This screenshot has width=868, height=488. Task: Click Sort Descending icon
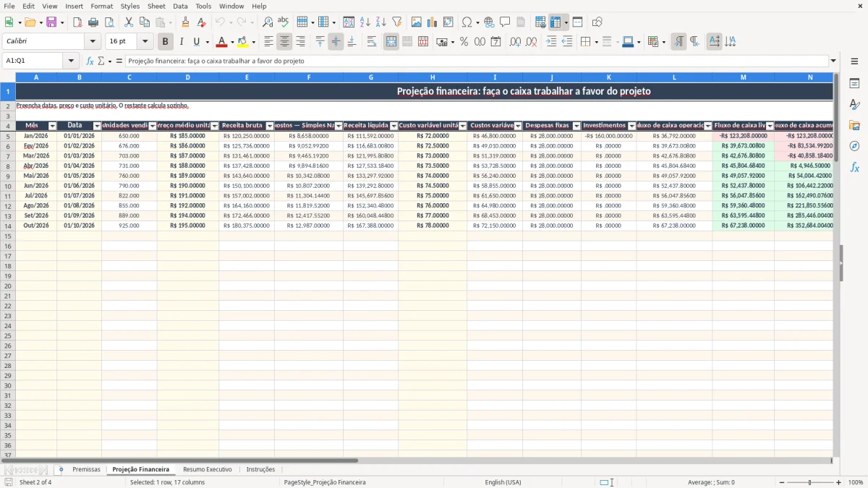coord(380,22)
